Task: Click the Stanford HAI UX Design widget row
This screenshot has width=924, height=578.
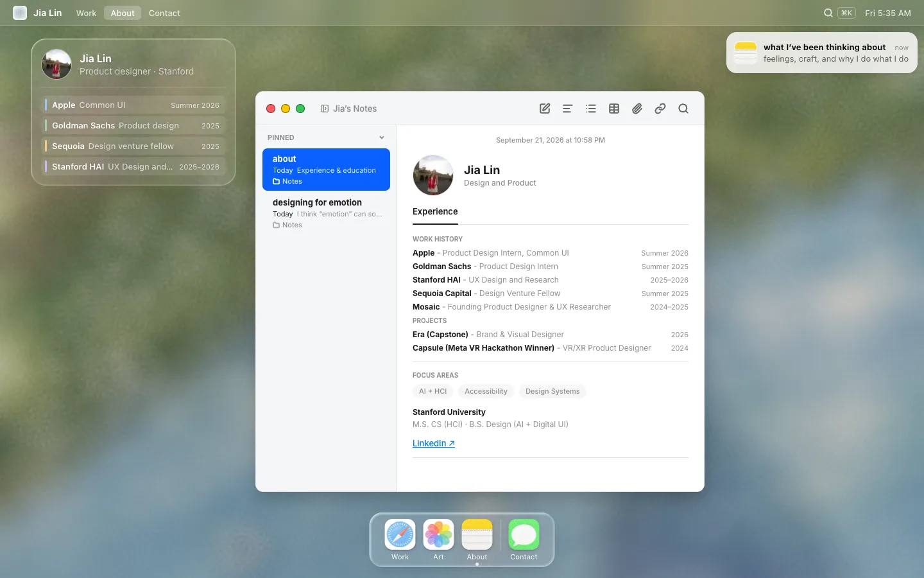Action: coord(133,167)
